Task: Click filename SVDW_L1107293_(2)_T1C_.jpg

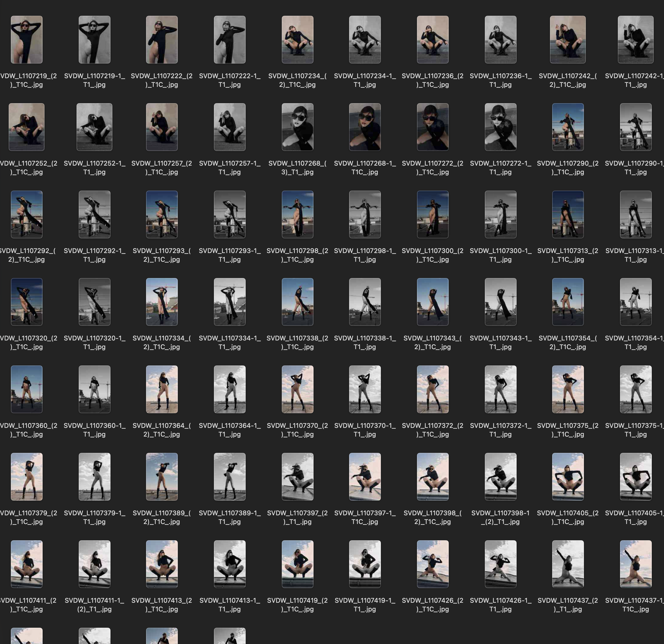Action: click(x=162, y=255)
